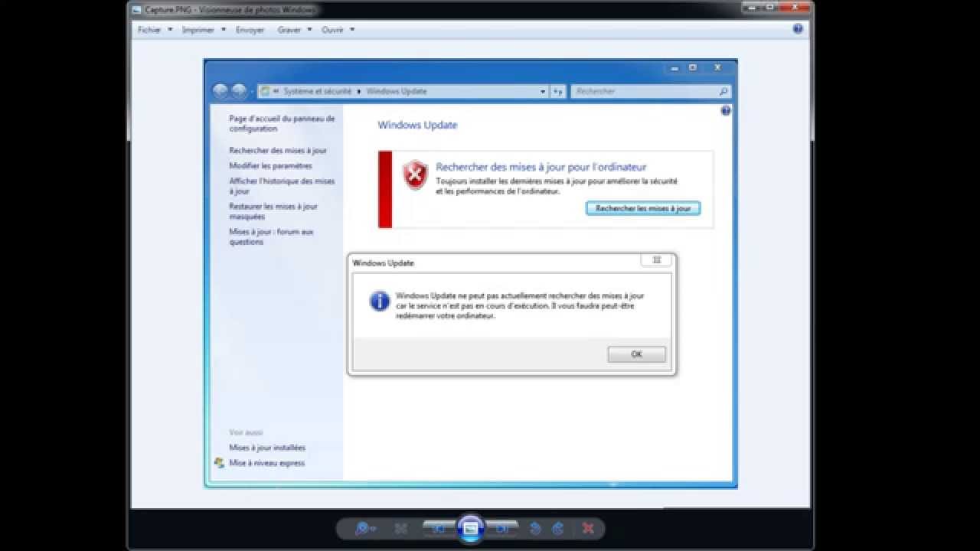Open the Ouvrir menu
980x551 pixels.
[338, 30]
